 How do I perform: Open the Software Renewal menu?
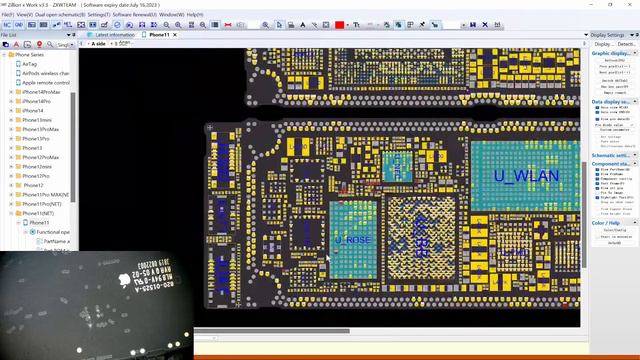tap(134, 14)
